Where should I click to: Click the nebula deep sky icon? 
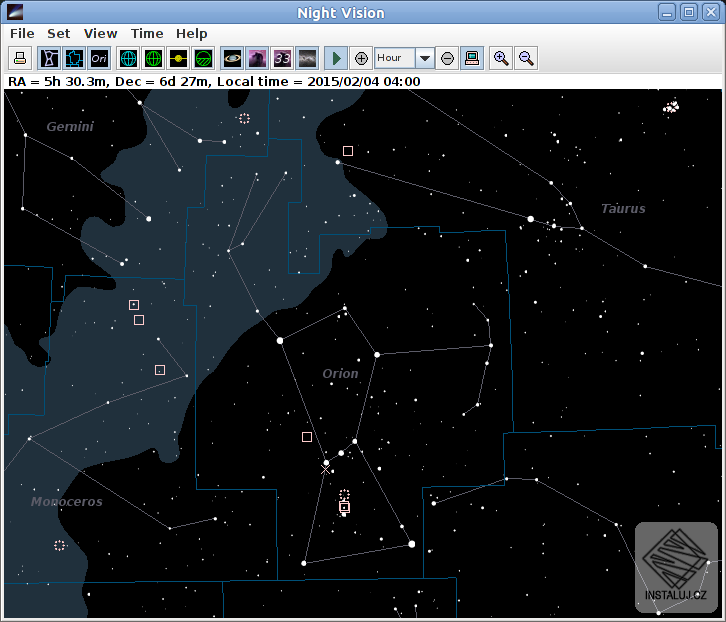257,58
